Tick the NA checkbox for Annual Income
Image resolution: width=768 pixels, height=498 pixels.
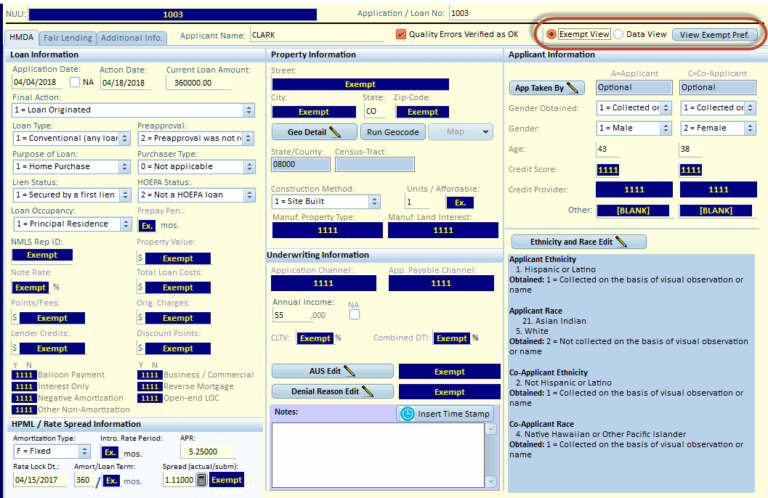click(x=353, y=314)
